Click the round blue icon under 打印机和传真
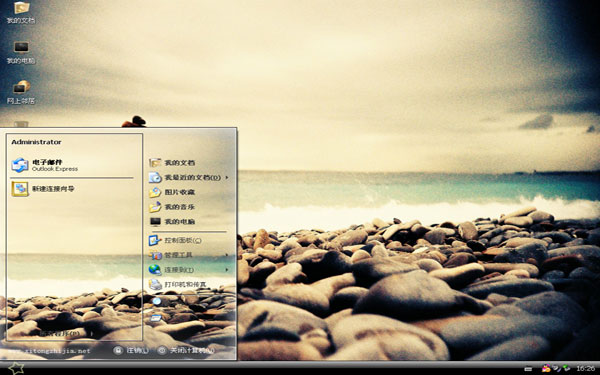 click(157, 301)
